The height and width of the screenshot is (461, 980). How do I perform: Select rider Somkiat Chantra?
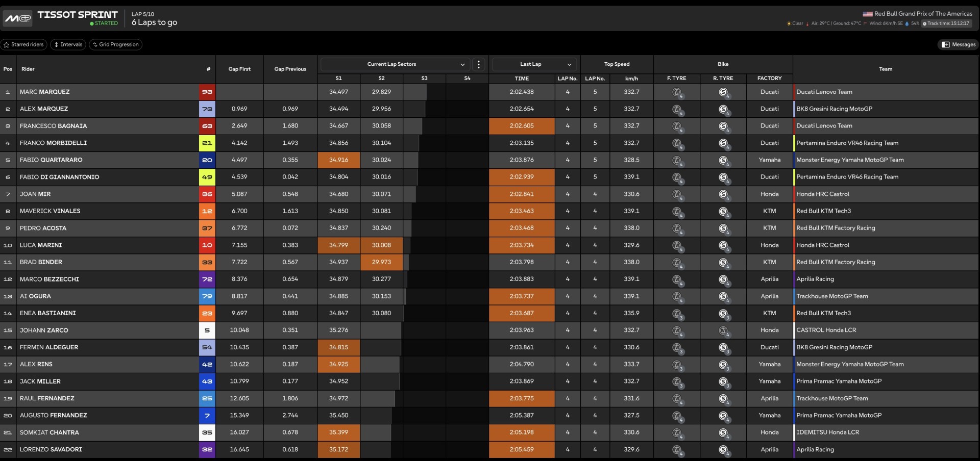click(50, 432)
